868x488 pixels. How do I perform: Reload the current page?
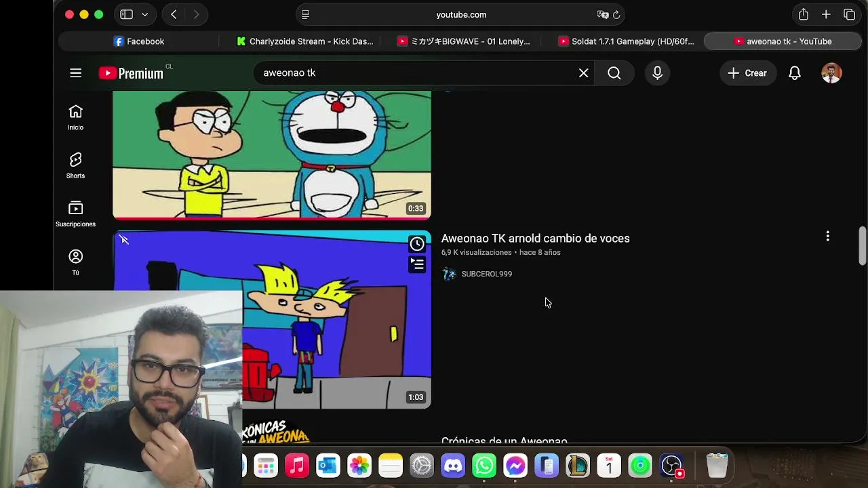point(616,14)
